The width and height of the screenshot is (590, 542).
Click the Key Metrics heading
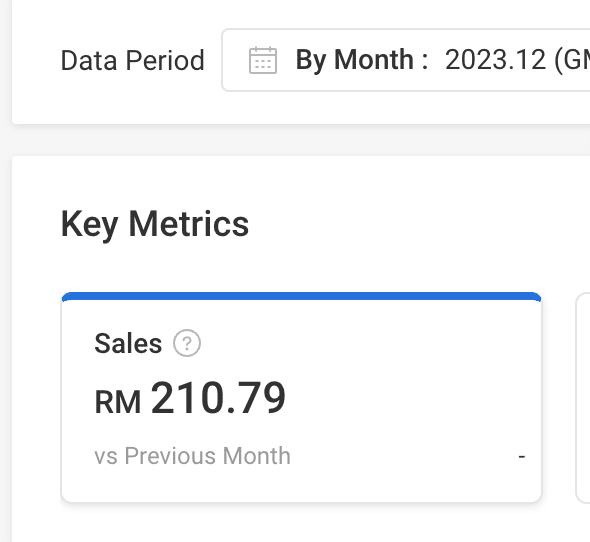pos(155,224)
